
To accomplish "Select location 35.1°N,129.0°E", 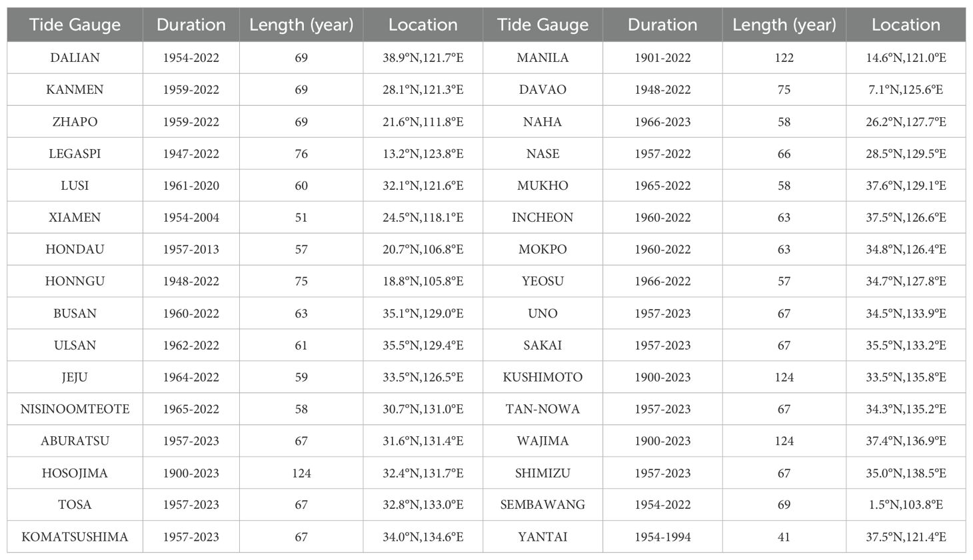I will coord(423,314).
